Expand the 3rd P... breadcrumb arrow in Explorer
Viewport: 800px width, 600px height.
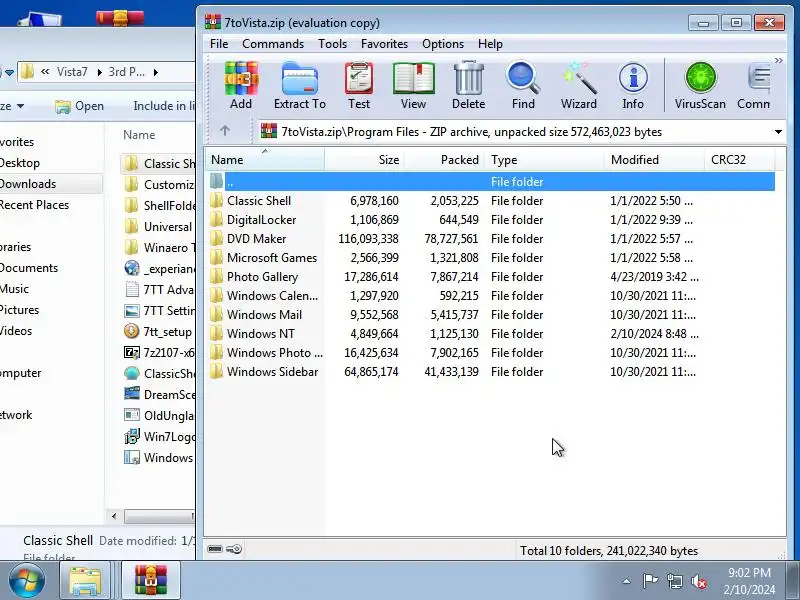point(156,72)
